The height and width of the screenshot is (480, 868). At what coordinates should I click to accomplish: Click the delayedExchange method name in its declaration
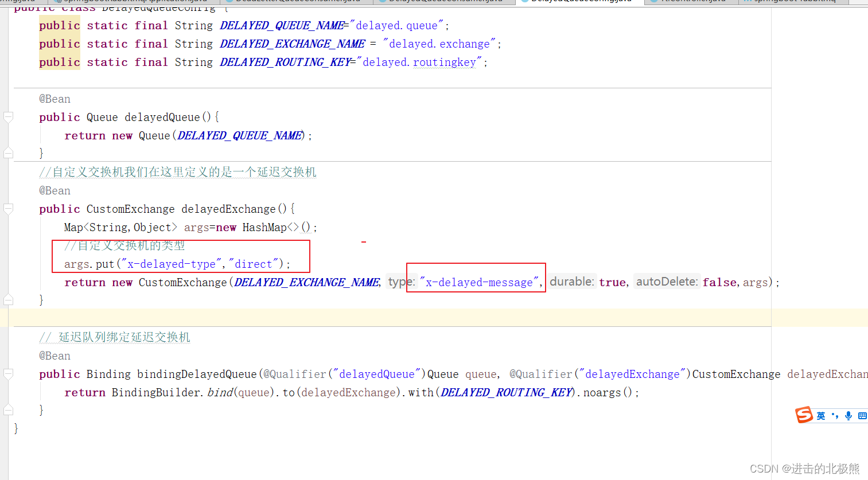228,209
